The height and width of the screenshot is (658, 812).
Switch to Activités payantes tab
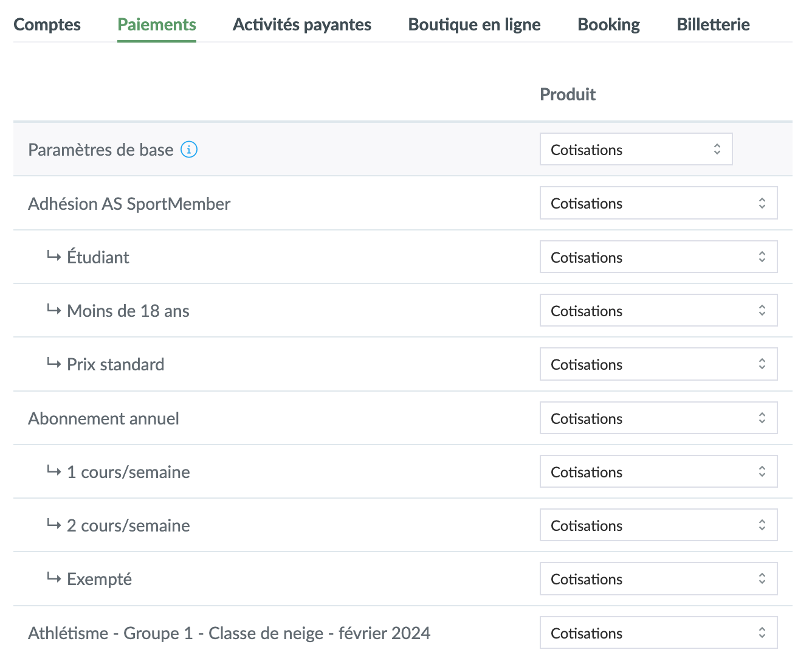(302, 25)
